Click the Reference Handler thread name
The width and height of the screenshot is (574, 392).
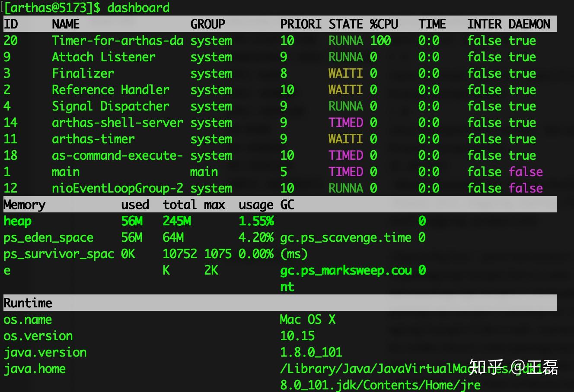coord(111,90)
